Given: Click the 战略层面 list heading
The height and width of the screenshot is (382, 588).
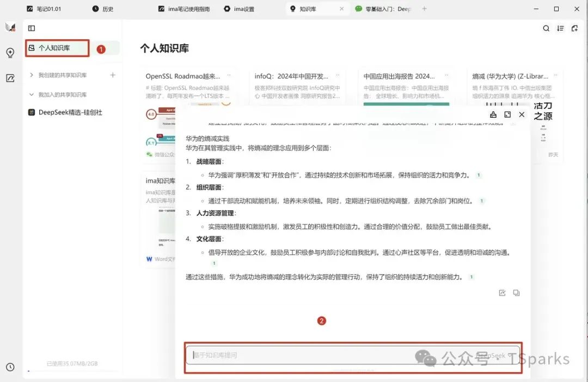Looking at the screenshot, I should click(x=209, y=162).
